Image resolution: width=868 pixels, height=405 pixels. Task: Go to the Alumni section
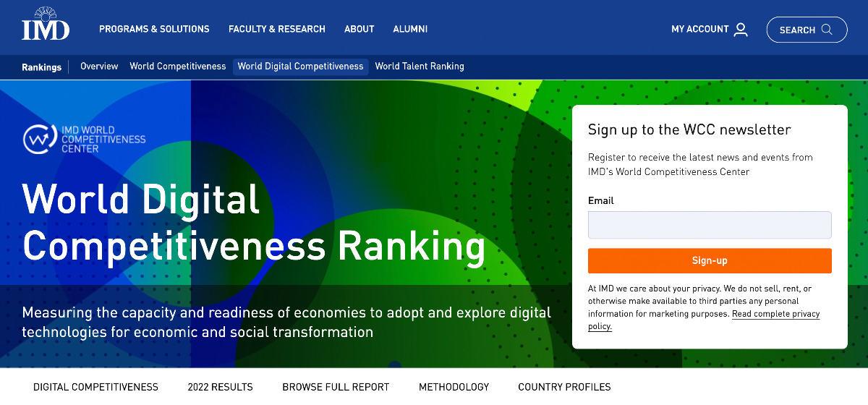410,30
